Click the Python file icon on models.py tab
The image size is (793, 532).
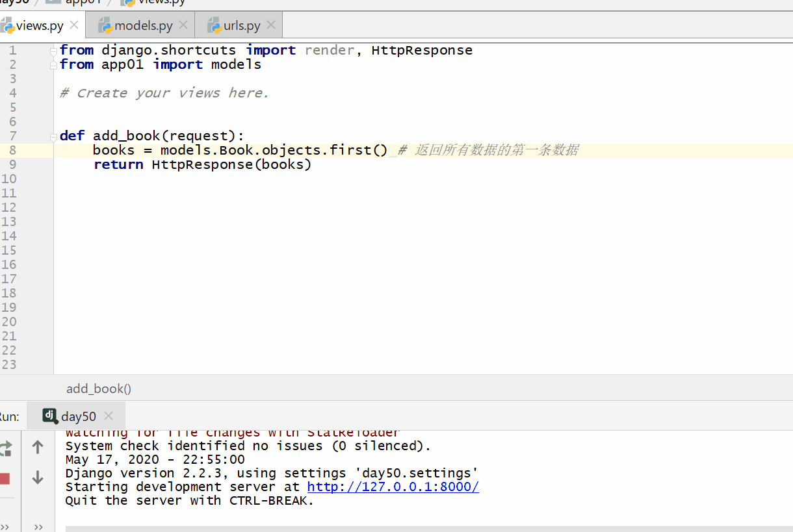[x=105, y=25]
